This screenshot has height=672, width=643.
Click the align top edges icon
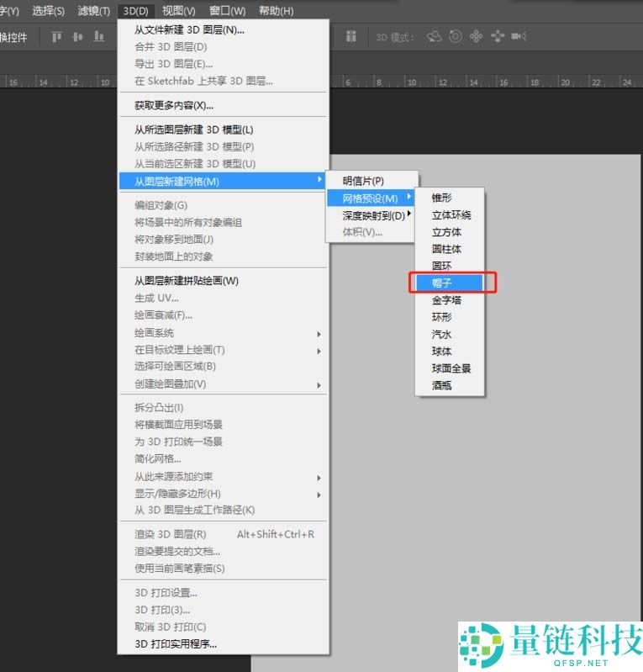(x=57, y=36)
